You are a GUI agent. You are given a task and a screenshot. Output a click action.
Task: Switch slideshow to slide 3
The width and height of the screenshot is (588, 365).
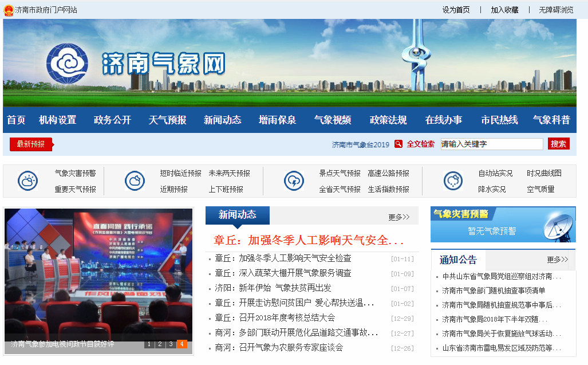click(x=171, y=344)
